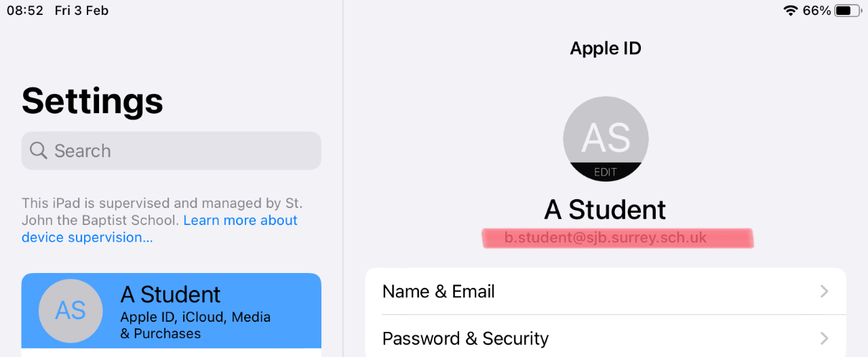Open Name & Email settings
The width and height of the screenshot is (868, 357).
439,291
